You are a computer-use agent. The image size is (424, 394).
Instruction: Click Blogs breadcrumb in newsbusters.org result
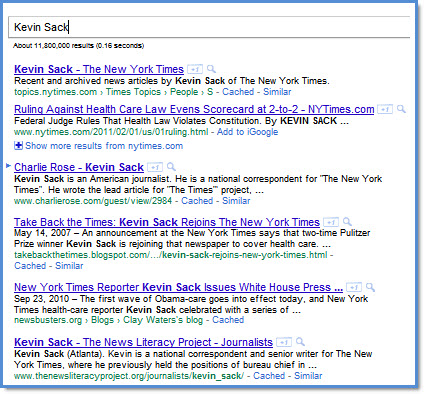pos(102,320)
